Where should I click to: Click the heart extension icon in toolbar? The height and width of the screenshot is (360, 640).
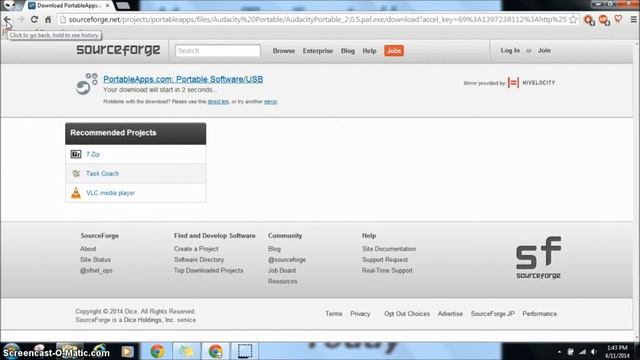coord(618,19)
